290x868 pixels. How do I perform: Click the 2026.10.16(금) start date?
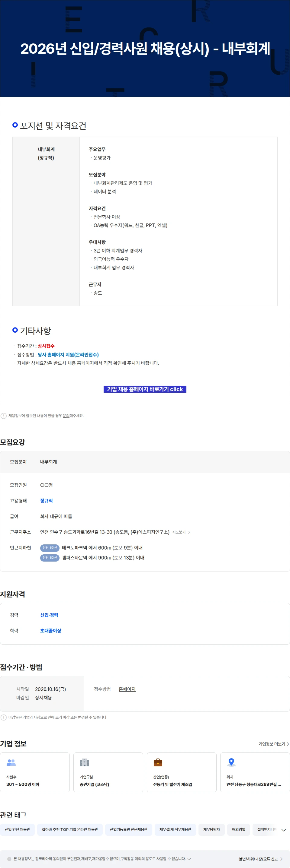tap(50, 689)
